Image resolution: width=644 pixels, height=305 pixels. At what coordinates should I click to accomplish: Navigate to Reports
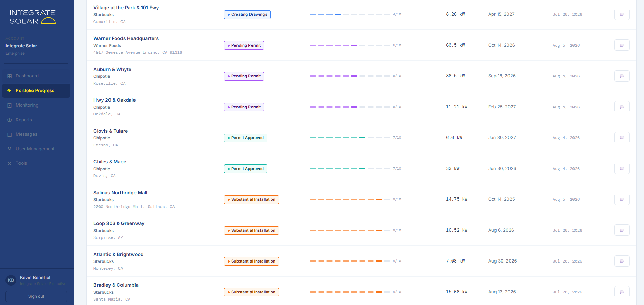tap(36, 120)
